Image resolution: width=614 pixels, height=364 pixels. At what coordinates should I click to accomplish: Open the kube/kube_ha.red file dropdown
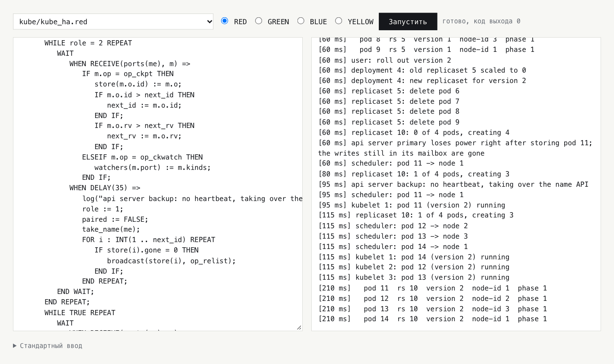(113, 22)
